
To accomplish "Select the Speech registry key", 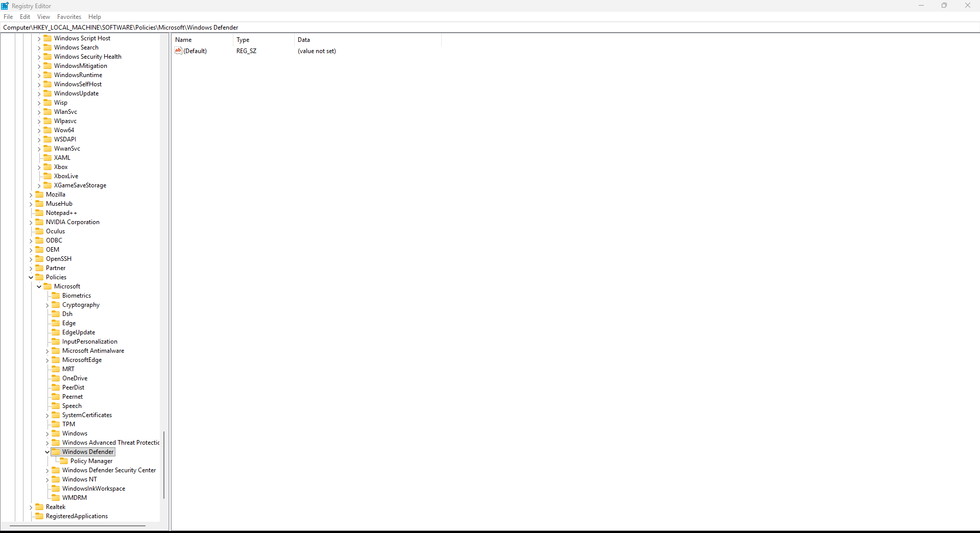I will tap(73, 405).
